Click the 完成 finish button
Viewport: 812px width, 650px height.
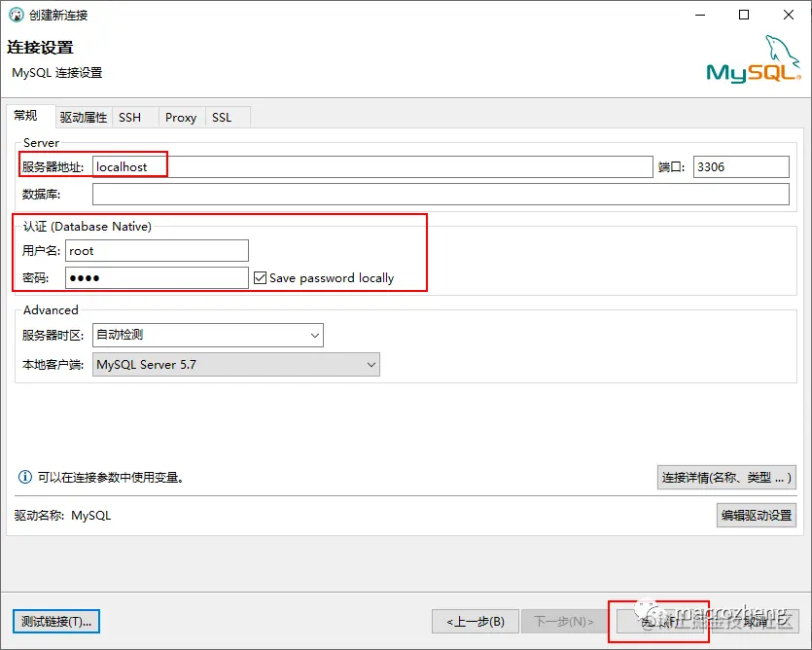(x=658, y=621)
